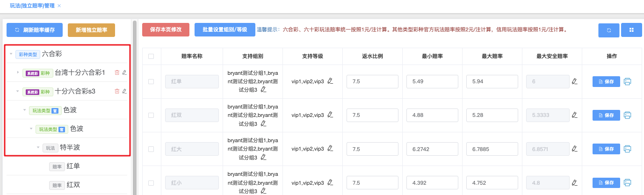
Task: Click printer icon in 红单 row
Action: click(x=627, y=81)
